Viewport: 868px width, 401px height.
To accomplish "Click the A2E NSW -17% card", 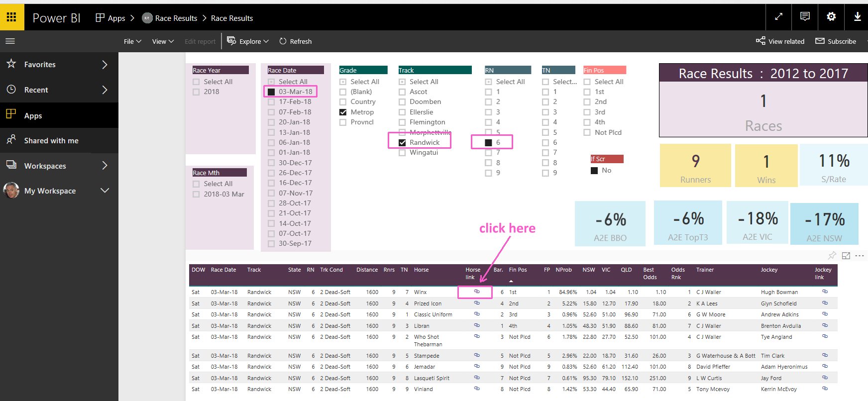I will tap(824, 224).
